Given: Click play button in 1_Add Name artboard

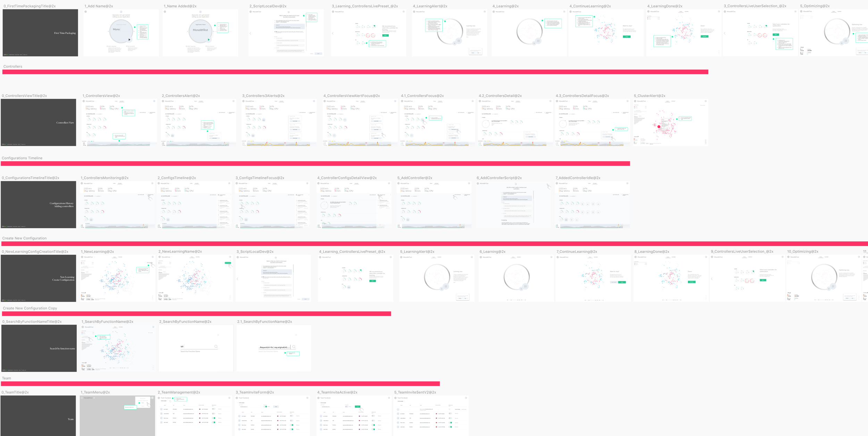Looking at the screenshot, I should click(x=130, y=40).
